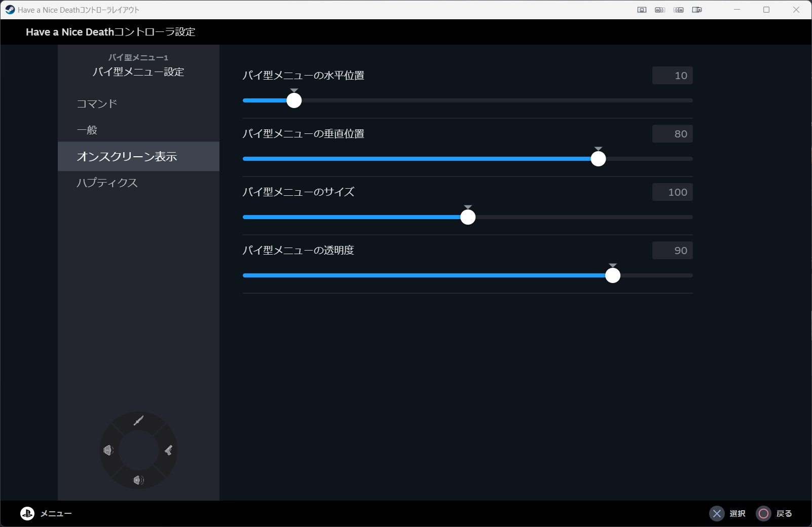The image size is (812, 527).
Task: Switch to the ハプティクス tab
Action: coord(138,183)
